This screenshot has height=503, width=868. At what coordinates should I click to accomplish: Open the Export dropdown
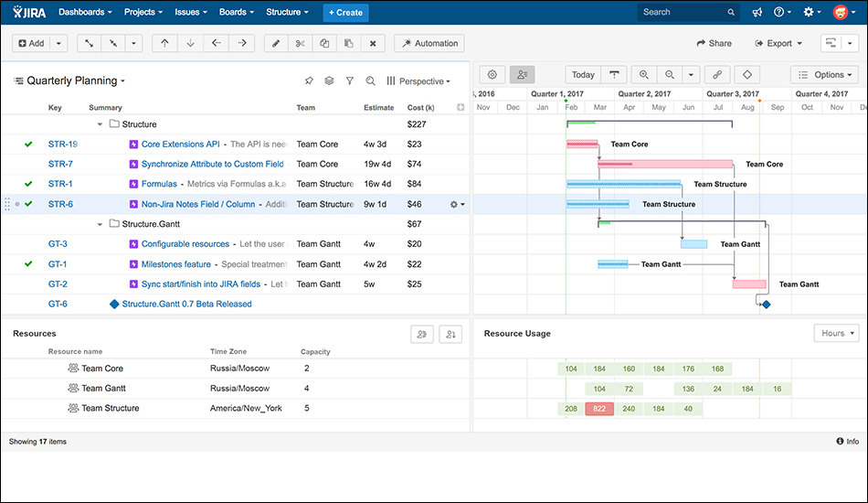[x=778, y=43]
